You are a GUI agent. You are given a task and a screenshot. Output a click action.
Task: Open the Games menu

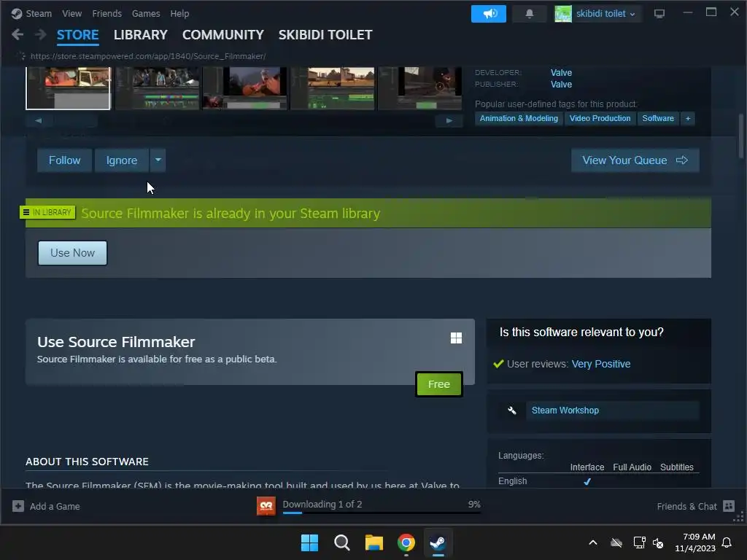(146, 14)
